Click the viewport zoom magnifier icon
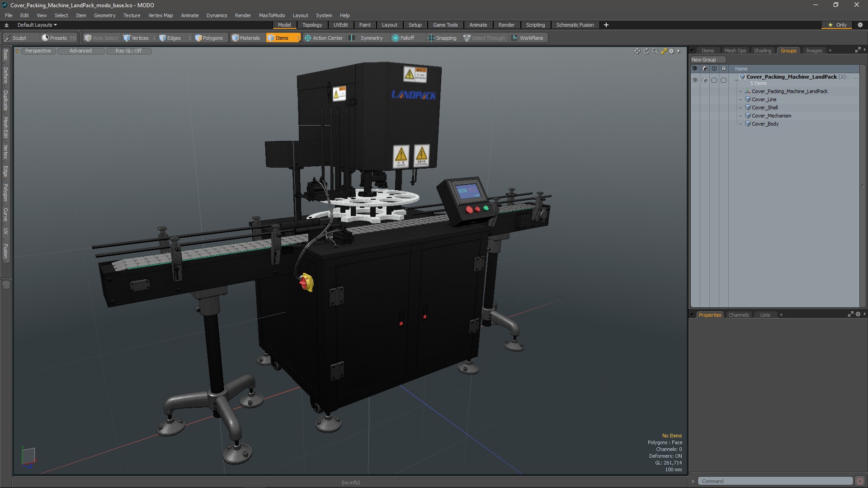 [655, 51]
